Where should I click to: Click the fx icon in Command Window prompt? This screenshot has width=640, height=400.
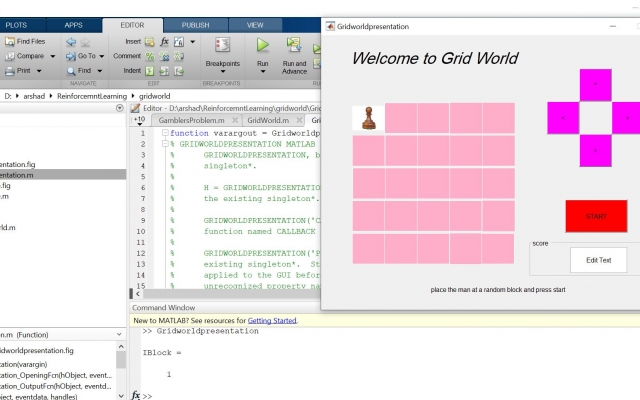[136, 395]
